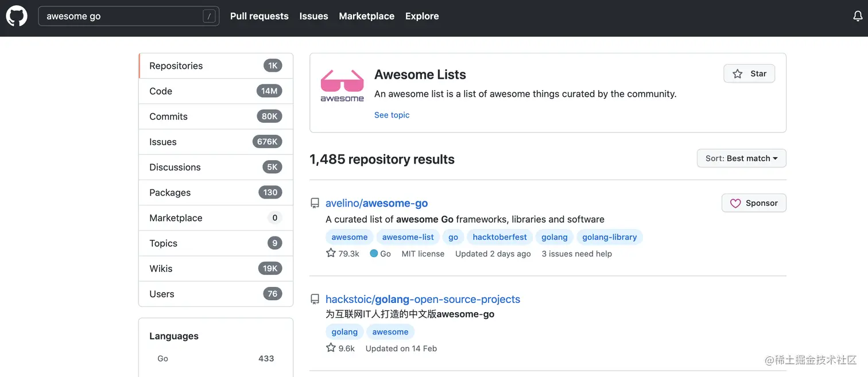Open Pull requests in the top navigation

(x=259, y=16)
